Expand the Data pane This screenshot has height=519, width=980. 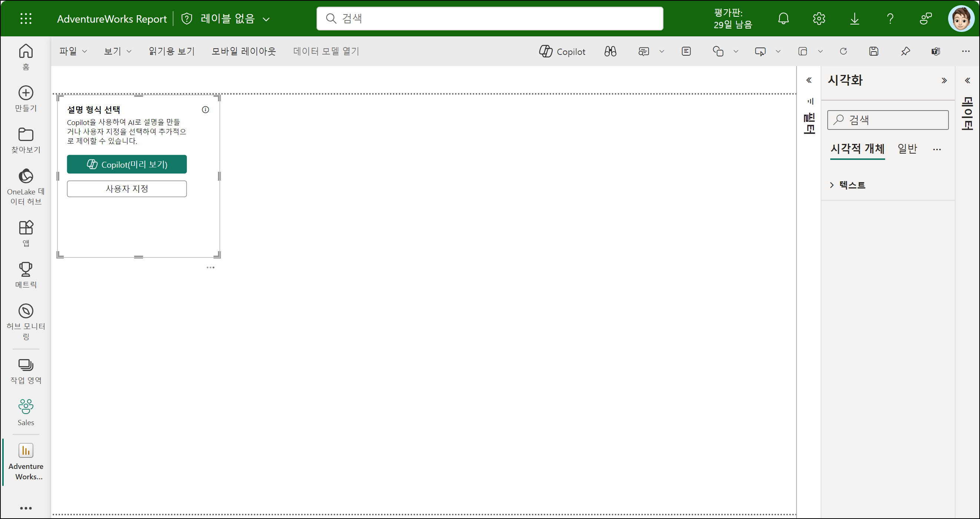967,81
